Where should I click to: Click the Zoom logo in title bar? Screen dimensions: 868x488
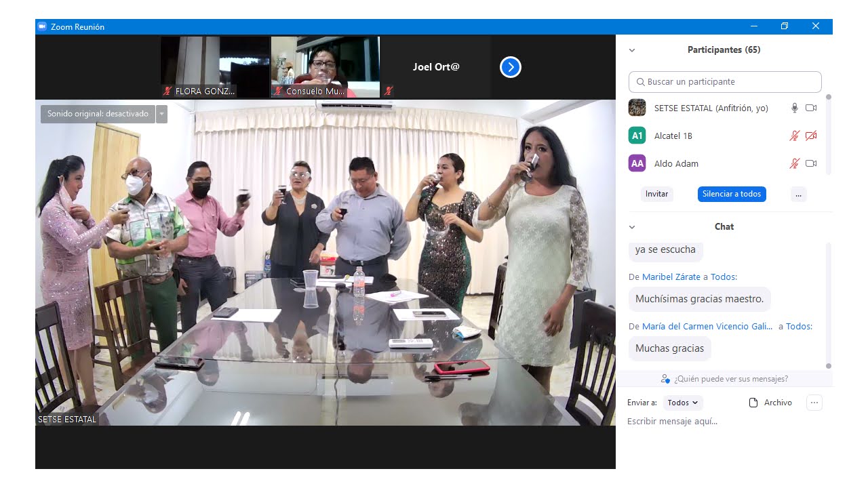[42, 26]
